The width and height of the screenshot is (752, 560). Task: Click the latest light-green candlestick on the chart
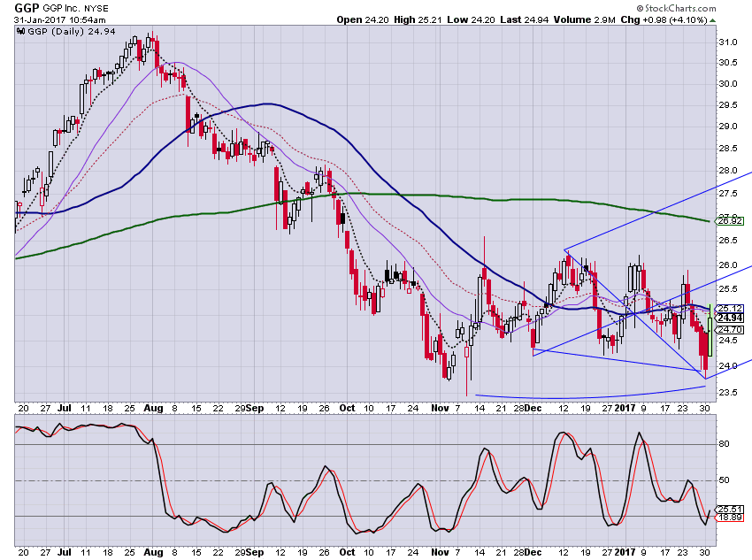coord(710,331)
